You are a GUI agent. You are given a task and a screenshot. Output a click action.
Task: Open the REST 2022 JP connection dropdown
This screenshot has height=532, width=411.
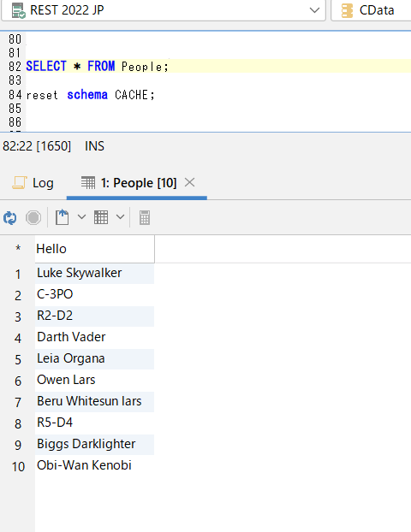pyautogui.click(x=314, y=10)
